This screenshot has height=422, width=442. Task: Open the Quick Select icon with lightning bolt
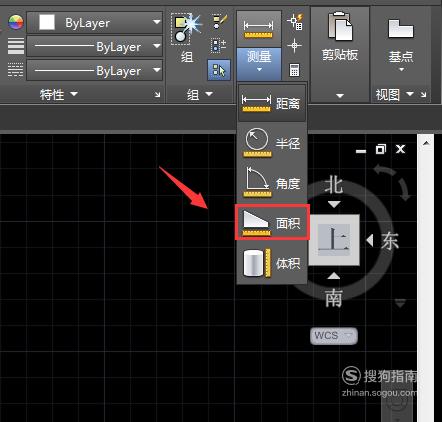click(x=295, y=22)
